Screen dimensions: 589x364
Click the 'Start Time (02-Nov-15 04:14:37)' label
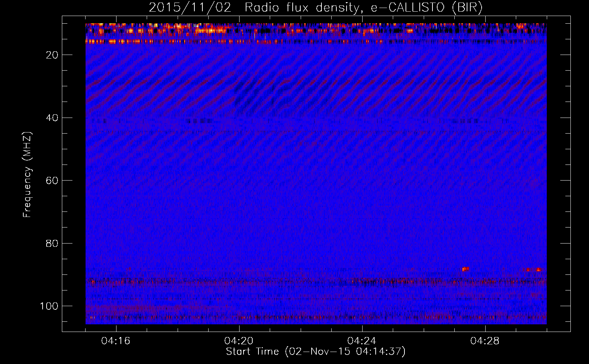click(x=316, y=352)
